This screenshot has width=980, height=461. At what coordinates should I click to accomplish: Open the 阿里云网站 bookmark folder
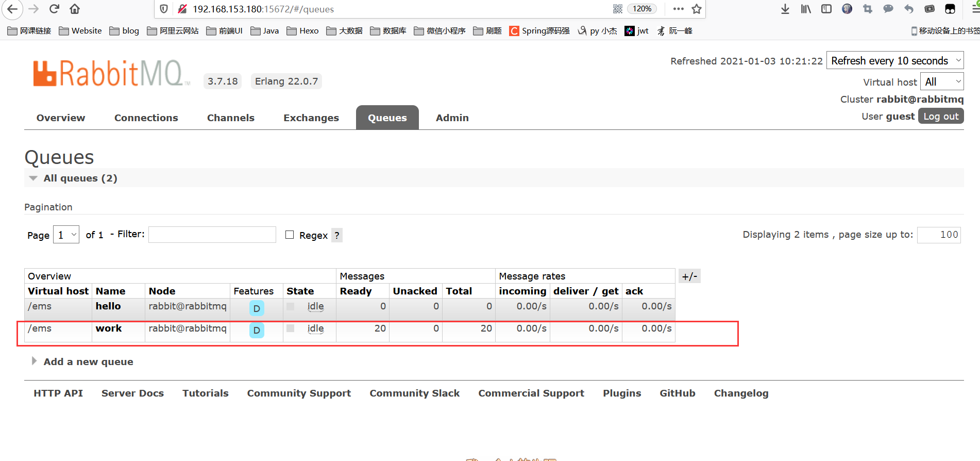click(x=173, y=31)
